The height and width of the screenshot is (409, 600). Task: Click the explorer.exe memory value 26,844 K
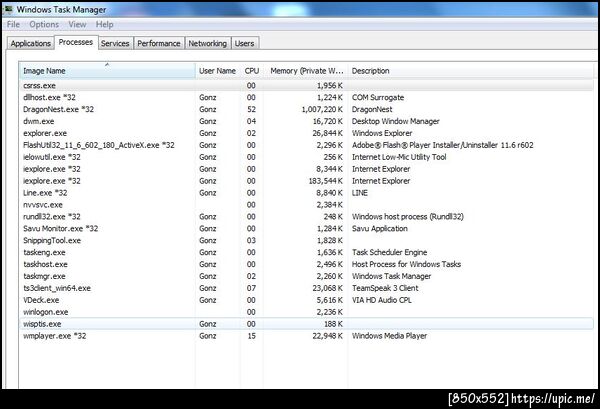(328, 133)
